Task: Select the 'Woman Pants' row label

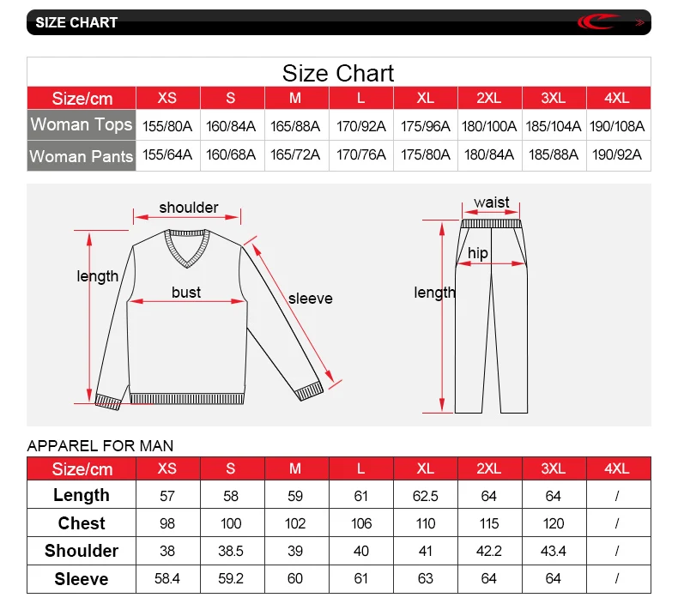Action: [x=82, y=156]
